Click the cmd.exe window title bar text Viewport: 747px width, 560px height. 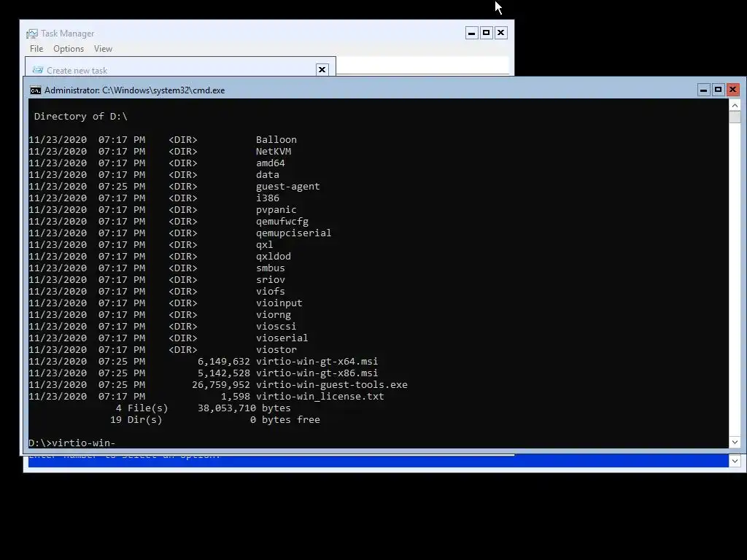tap(134, 90)
